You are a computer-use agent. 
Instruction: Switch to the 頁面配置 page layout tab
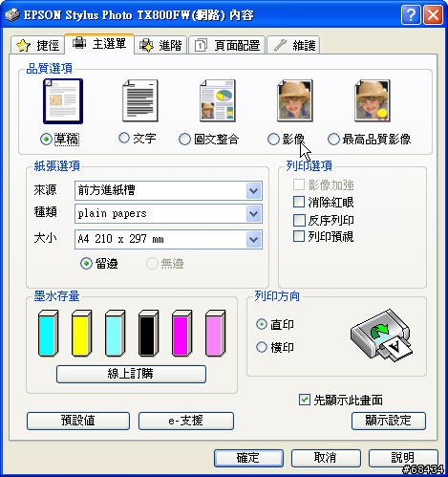pos(227,45)
